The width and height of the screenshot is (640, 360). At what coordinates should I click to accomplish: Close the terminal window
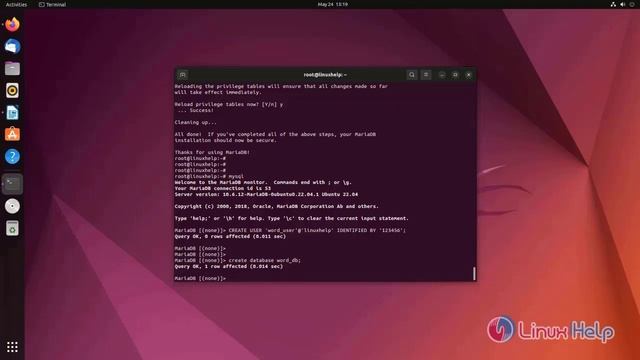click(x=469, y=75)
